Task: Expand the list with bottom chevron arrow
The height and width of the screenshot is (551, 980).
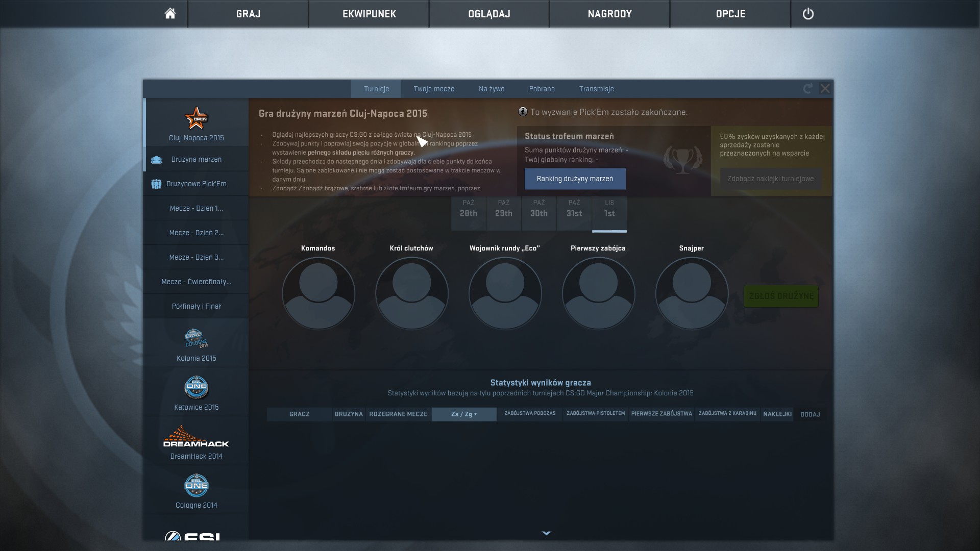Action: [x=546, y=533]
